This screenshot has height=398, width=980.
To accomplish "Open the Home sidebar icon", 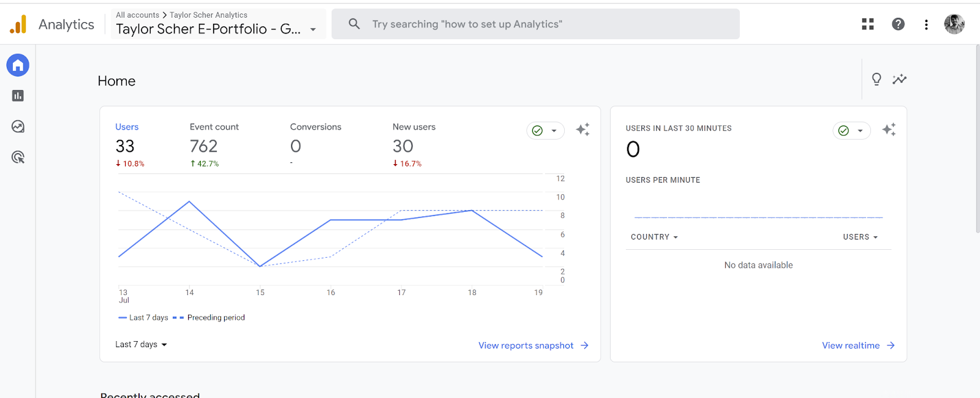I will tap(18, 65).
